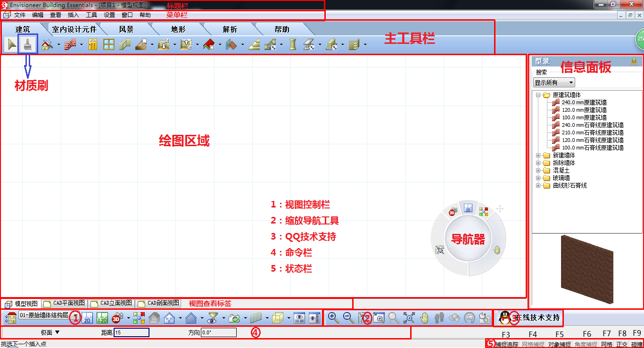
Task: Click the 距离 input field
Action: coord(132,332)
